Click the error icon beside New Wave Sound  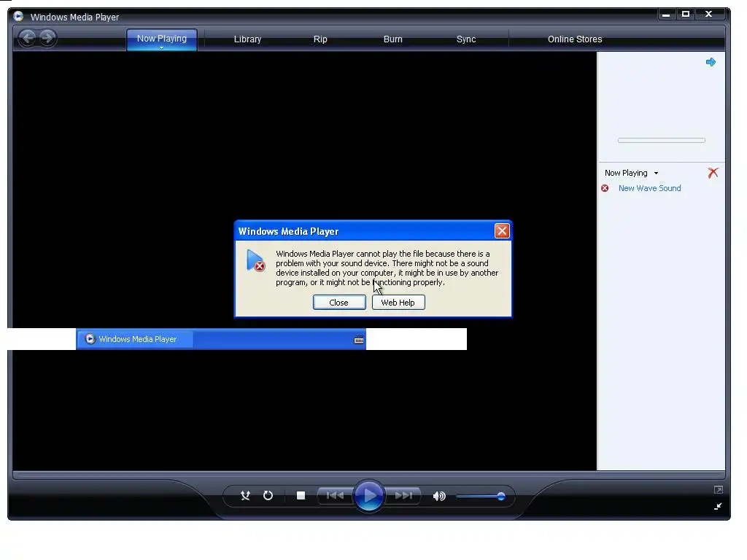pos(605,188)
